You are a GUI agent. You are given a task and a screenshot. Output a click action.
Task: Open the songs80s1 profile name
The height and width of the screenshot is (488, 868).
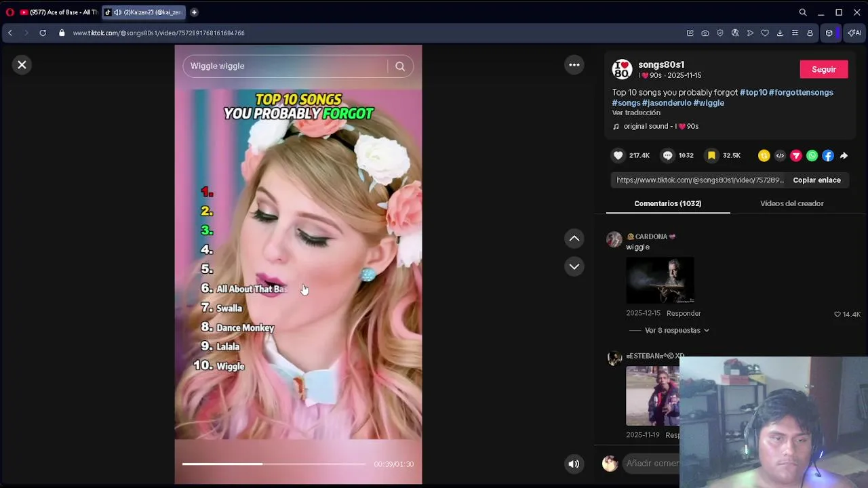[661, 64]
